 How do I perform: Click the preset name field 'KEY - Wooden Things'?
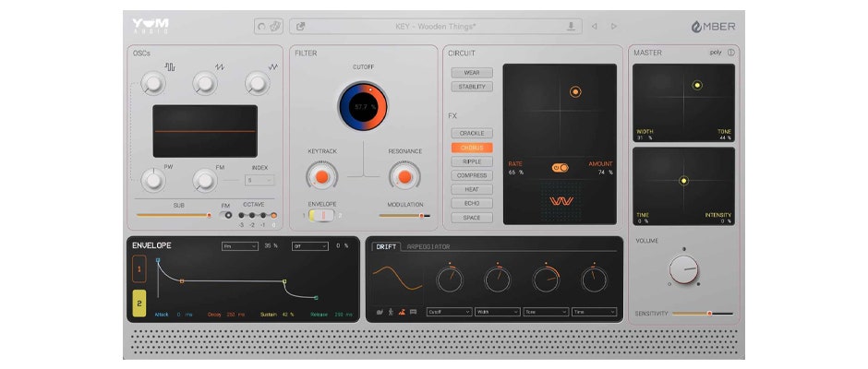pos(434,27)
